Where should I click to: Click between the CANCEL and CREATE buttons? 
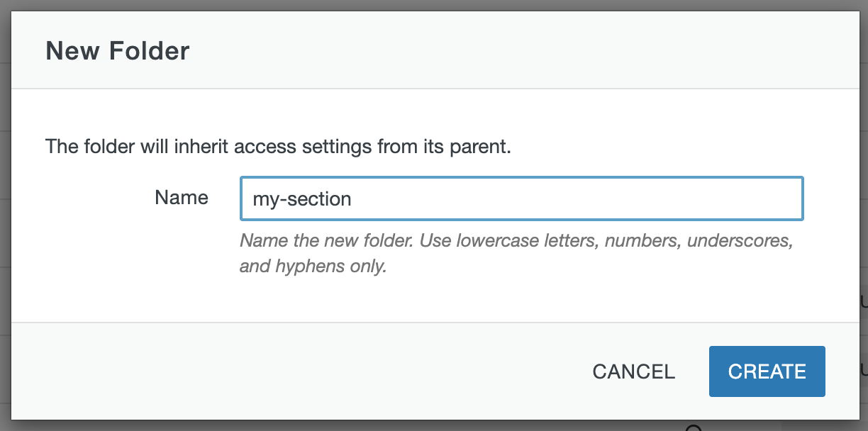(x=693, y=371)
